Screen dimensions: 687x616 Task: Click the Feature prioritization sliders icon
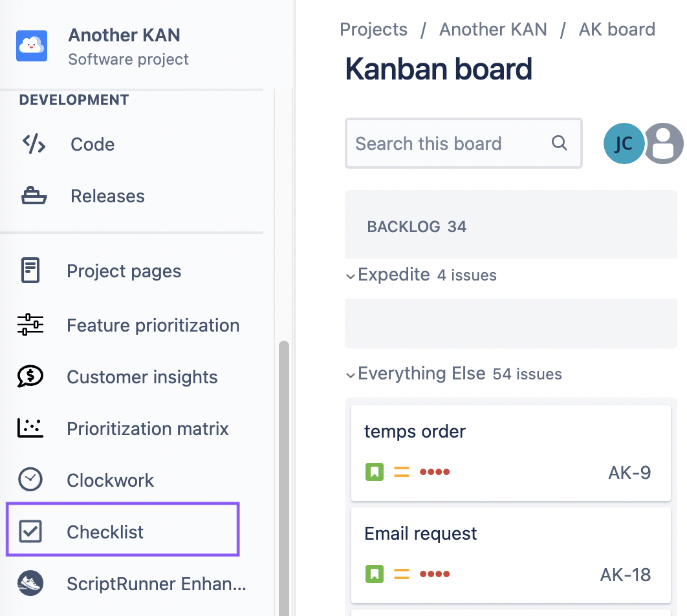pyautogui.click(x=30, y=325)
